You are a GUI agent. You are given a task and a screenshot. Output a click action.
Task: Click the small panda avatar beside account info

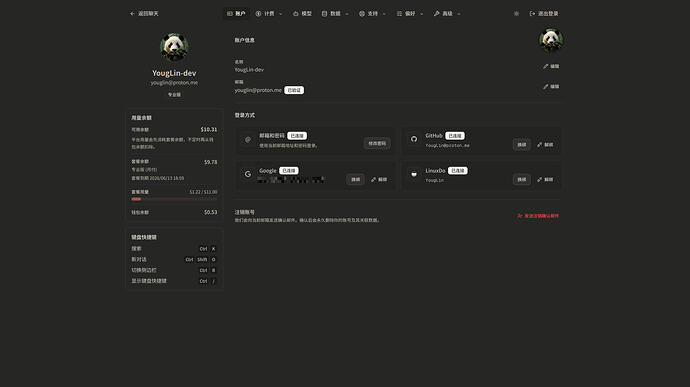click(x=551, y=40)
